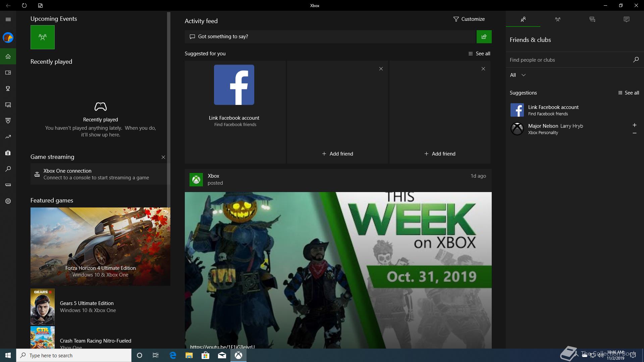This screenshot has height=362, width=644.
Task: Open Crash Team Racing Nitro-Fueled entry
Action: [x=100, y=338]
